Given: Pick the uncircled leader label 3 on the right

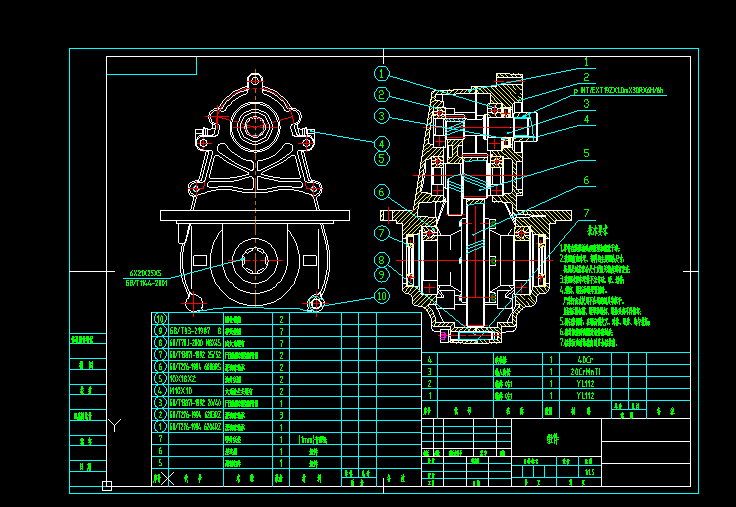Looking at the screenshot, I should pyautogui.click(x=586, y=104).
